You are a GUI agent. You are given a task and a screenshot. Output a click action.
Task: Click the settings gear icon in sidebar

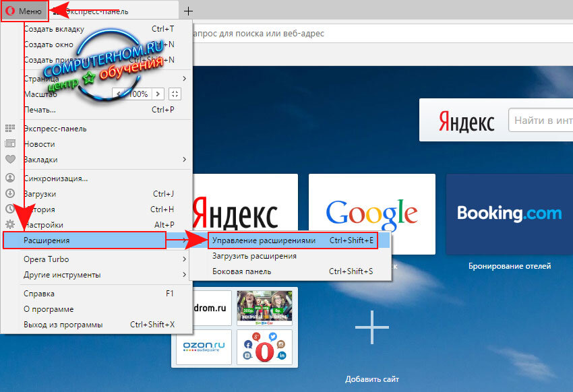[x=10, y=224]
